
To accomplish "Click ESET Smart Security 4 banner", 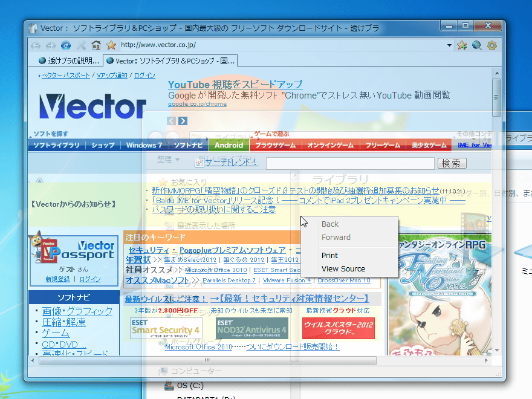I will (x=166, y=328).
